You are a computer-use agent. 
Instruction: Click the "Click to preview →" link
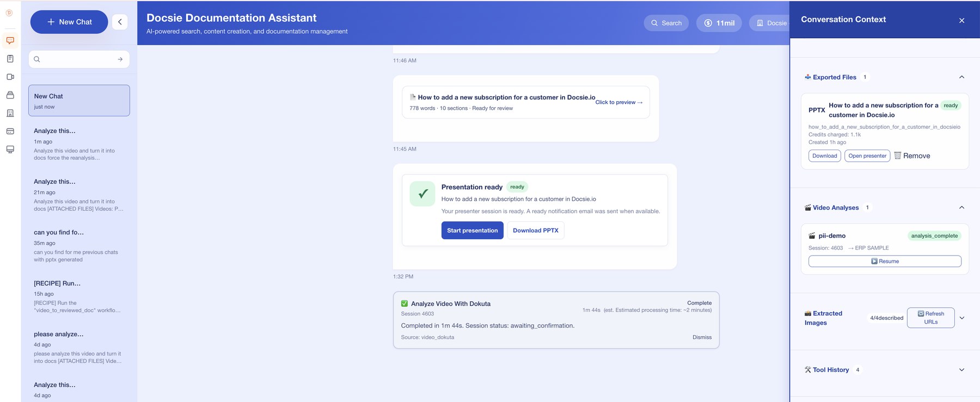tap(619, 102)
